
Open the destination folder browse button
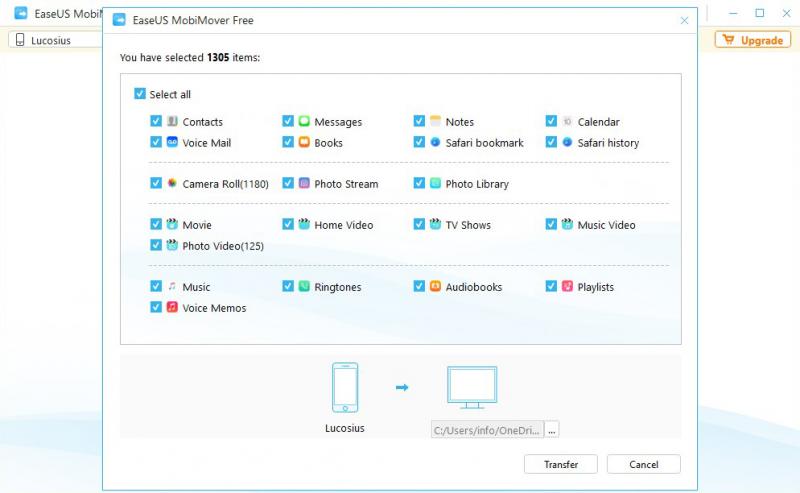(x=552, y=430)
